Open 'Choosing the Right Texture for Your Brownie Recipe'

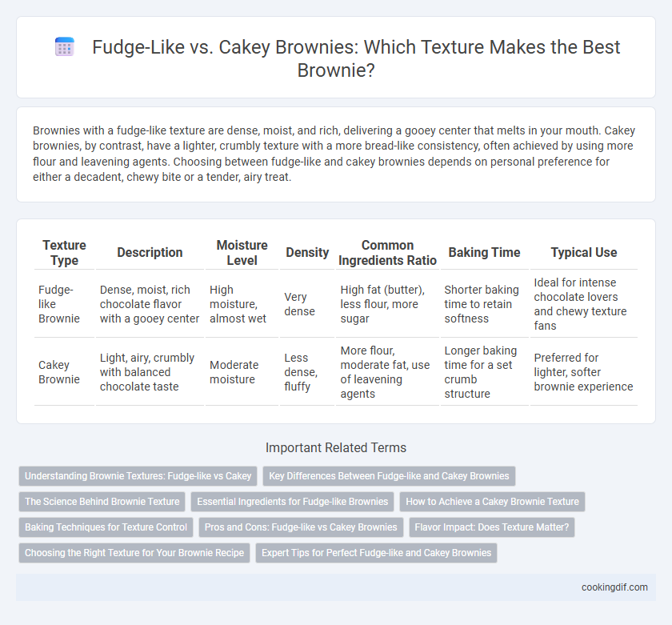[134, 553]
